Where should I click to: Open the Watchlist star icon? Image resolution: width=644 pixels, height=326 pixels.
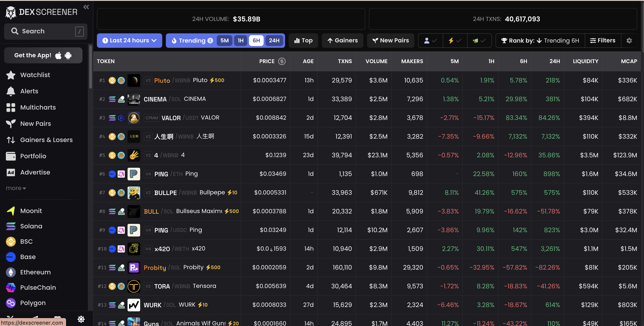[x=11, y=75]
